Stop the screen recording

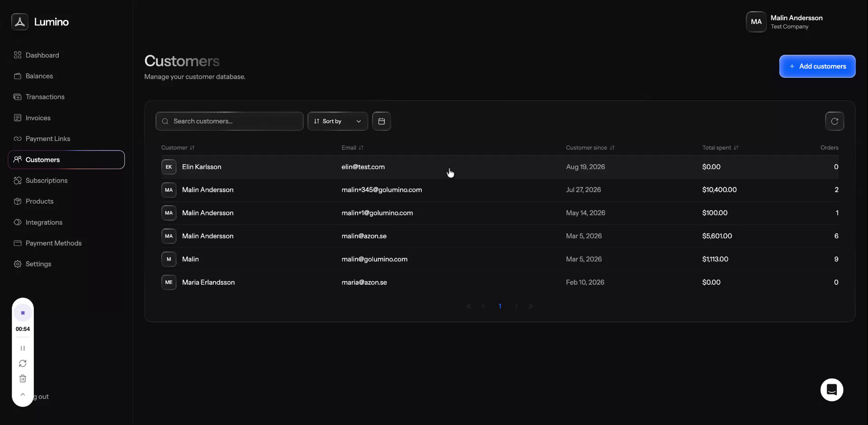(x=23, y=313)
